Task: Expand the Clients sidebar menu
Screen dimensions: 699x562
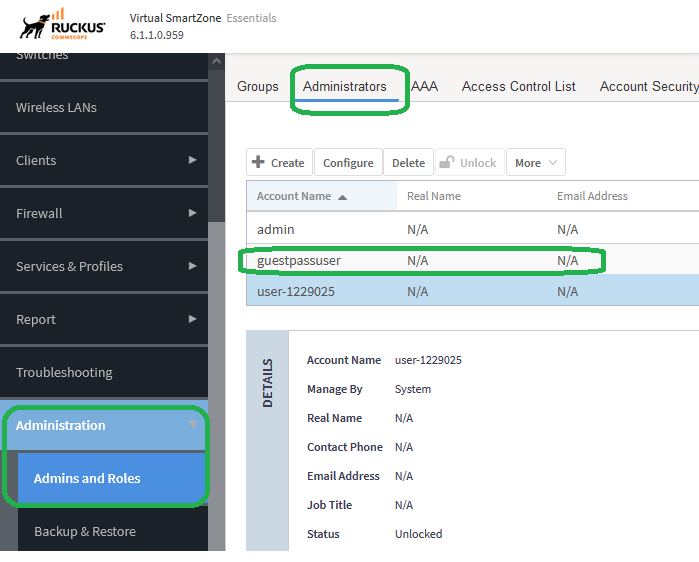Action: [x=192, y=160]
